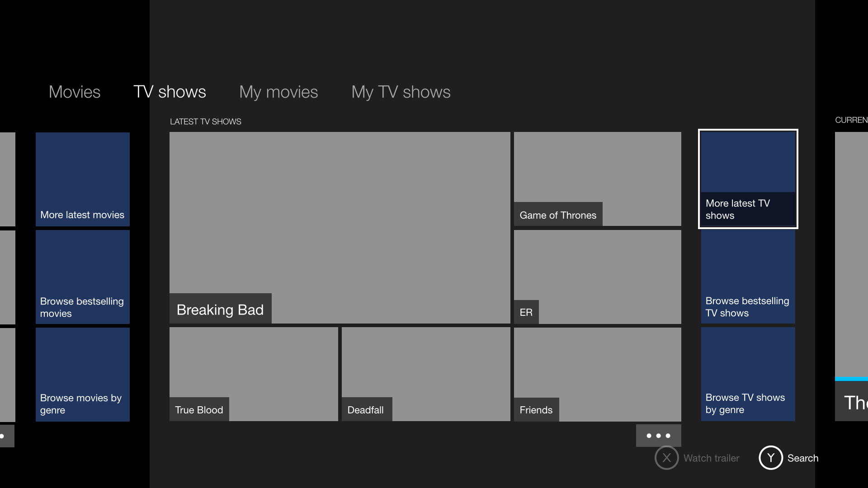Switch to the Movies tab

pos(75,92)
